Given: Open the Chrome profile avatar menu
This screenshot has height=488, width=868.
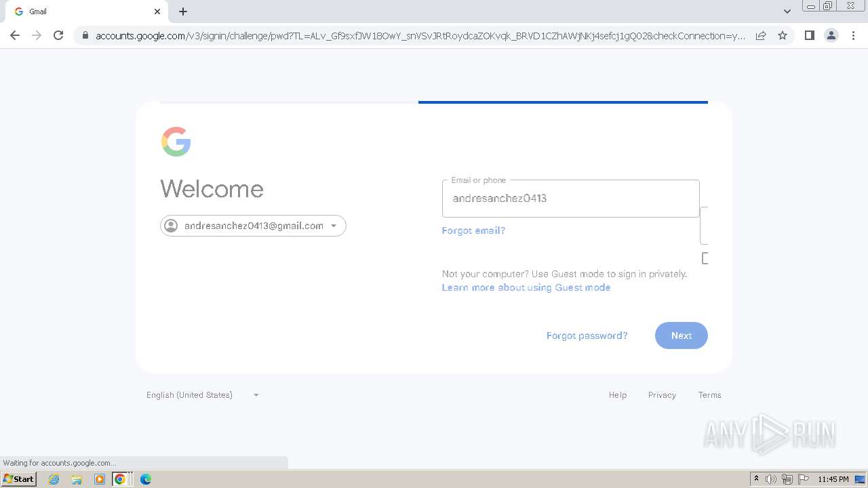Looking at the screenshot, I should [x=831, y=35].
